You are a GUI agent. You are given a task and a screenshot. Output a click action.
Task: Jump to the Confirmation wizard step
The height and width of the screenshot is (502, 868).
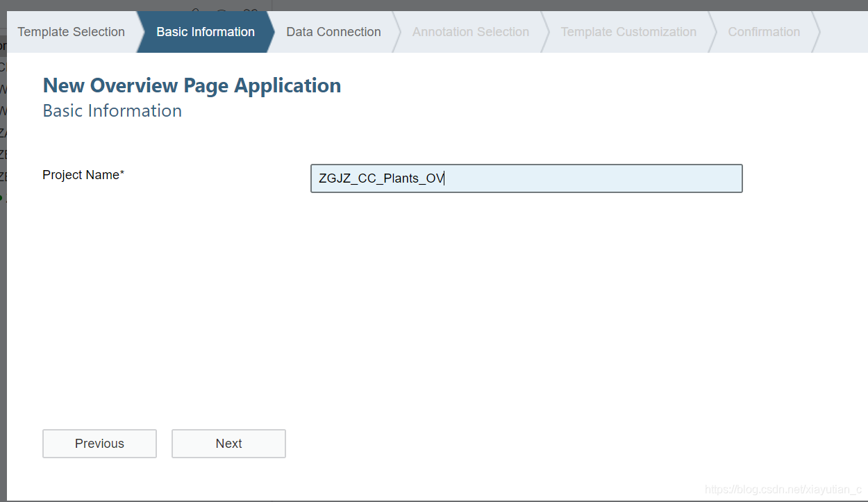[x=764, y=32]
